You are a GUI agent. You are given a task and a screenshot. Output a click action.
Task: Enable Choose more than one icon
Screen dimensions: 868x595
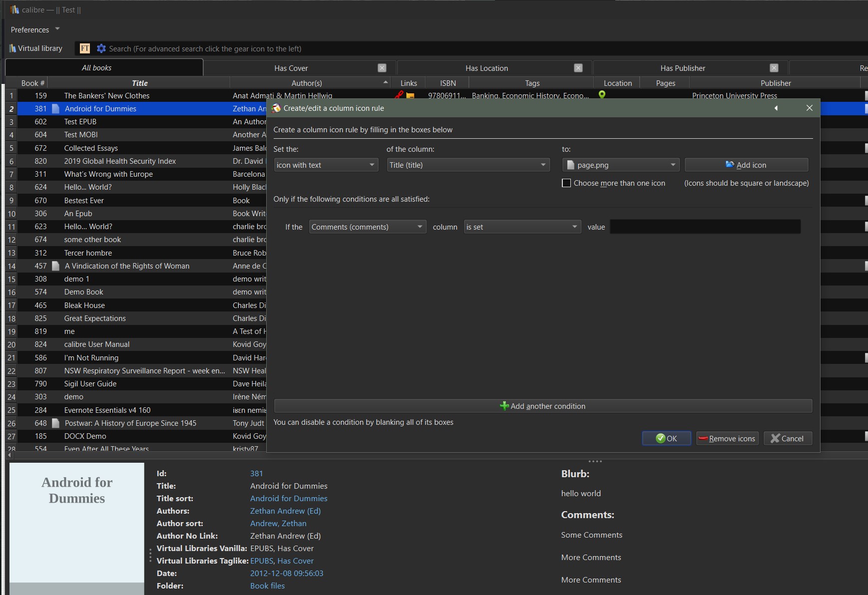[566, 183]
